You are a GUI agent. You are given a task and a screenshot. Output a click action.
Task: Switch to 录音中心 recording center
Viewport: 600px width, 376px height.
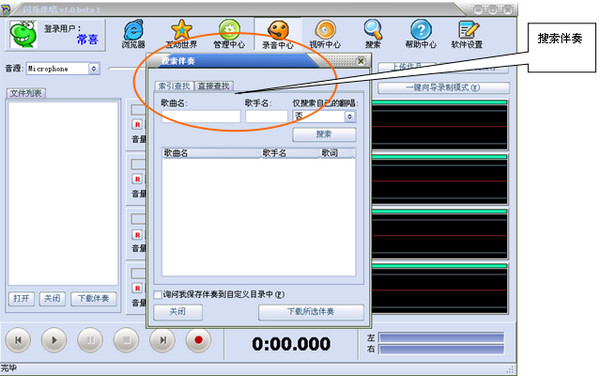[x=278, y=34]
